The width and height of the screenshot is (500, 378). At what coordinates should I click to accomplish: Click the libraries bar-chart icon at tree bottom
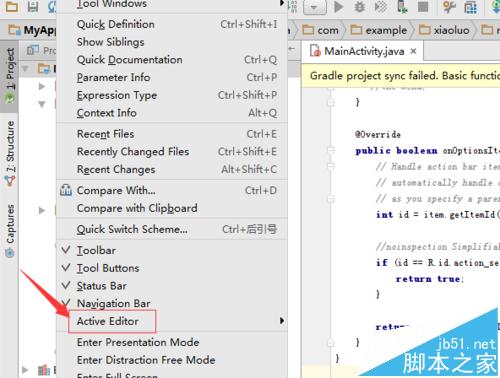pyautogui.click(x=44, y=370)
